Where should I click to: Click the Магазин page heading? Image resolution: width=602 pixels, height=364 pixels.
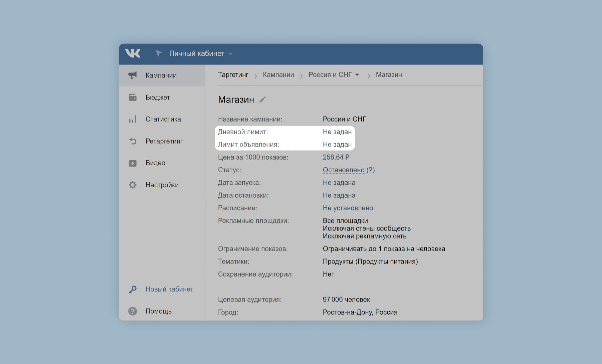click(236, 100)
